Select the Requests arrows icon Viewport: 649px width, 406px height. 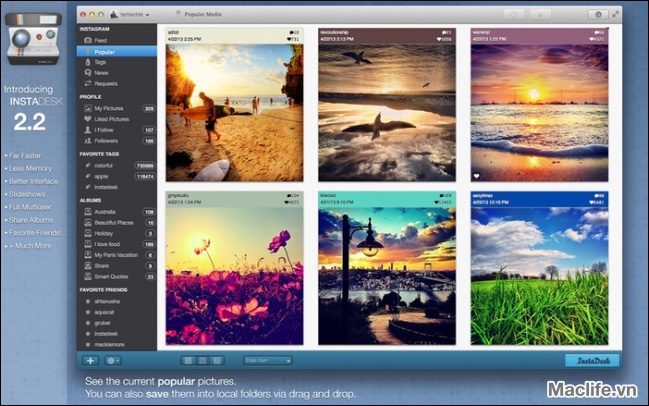[x=87, y=84]
